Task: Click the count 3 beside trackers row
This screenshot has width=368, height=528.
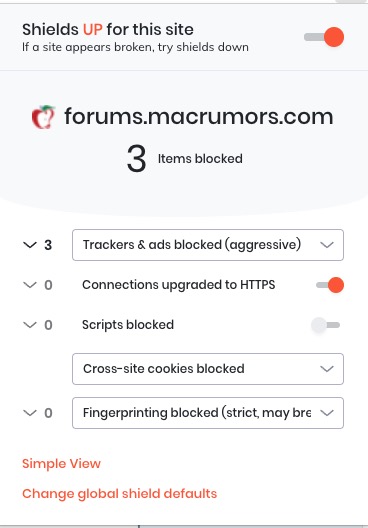Action: coord(48,245)
